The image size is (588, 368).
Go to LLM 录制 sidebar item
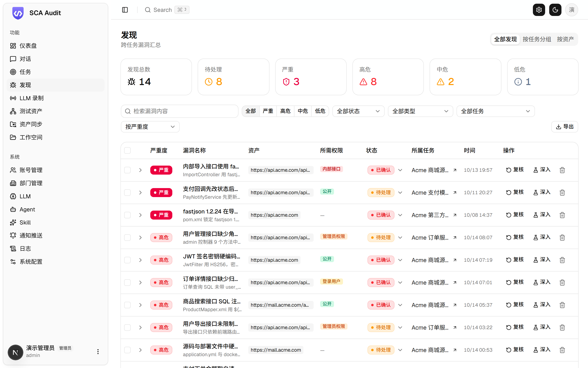pyautogui.click(x=56, y=98)
